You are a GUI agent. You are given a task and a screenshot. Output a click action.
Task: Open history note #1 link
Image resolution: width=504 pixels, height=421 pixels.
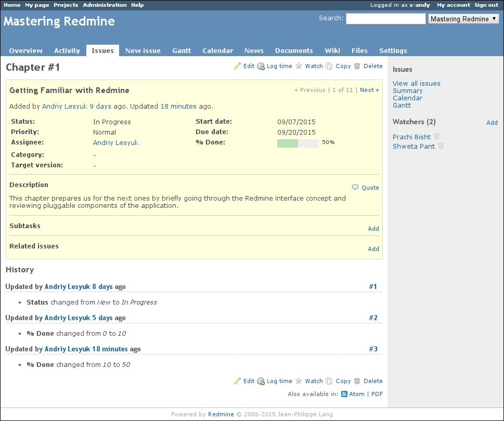click(x=373, y=286)
